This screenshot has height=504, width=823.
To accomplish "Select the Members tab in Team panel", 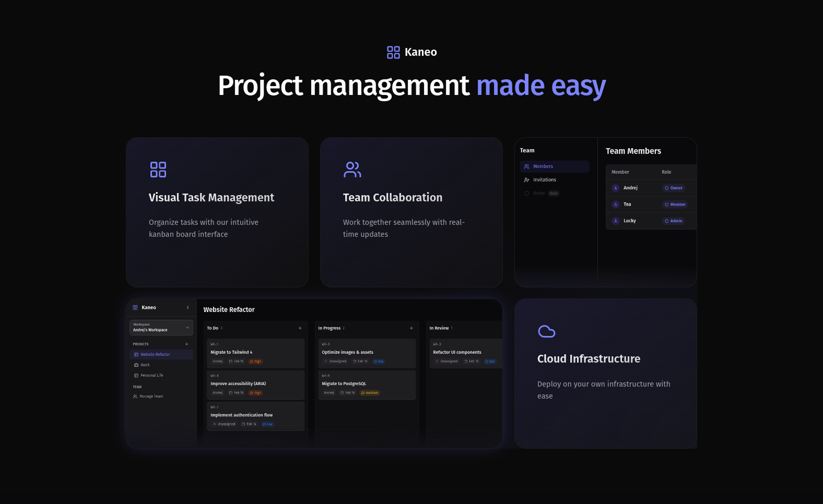I will coord(555,166).
